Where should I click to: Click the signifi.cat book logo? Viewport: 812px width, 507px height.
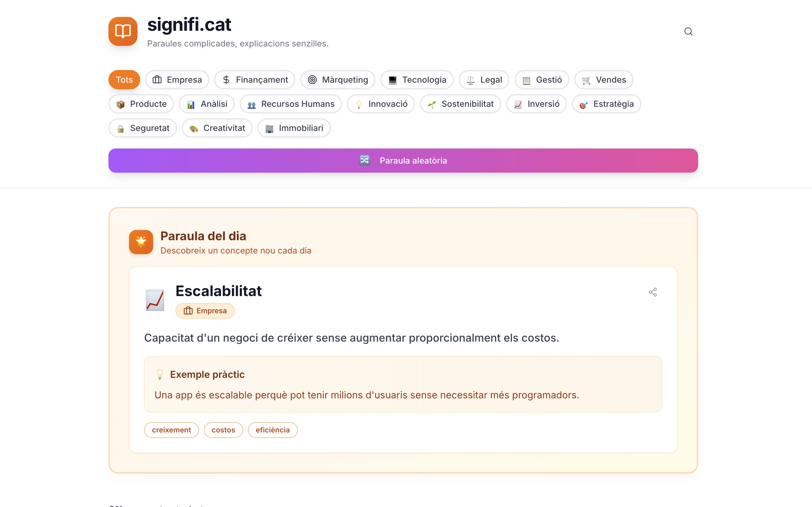[x=123, y=31]
